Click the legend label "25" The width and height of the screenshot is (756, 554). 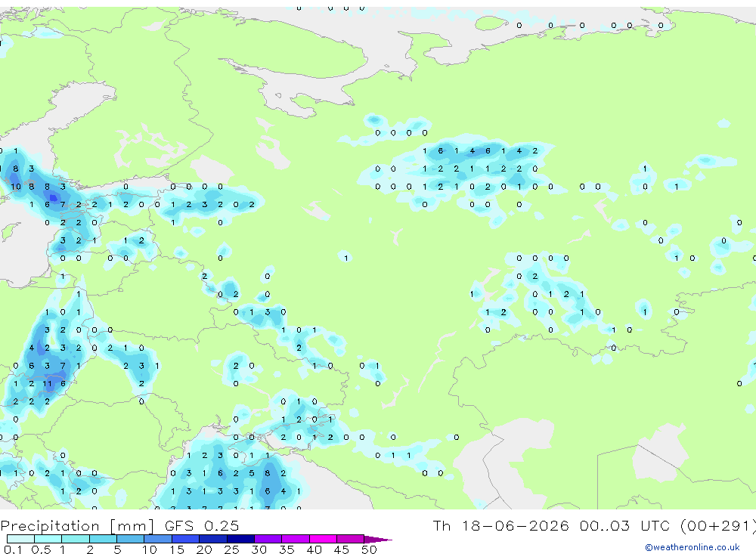coord(231,549)
